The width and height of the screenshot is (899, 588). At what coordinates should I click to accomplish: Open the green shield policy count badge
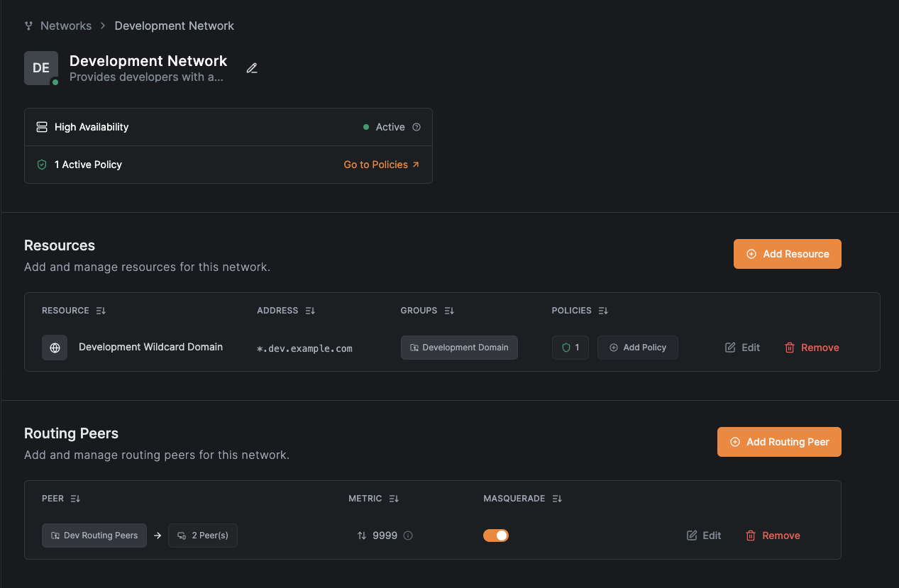pyautogui.click(x=570, y=348)
